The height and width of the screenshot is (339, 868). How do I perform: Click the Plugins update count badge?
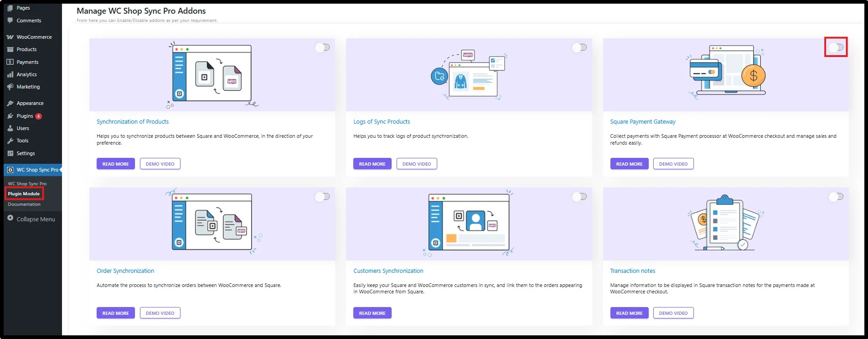[39, 116]
